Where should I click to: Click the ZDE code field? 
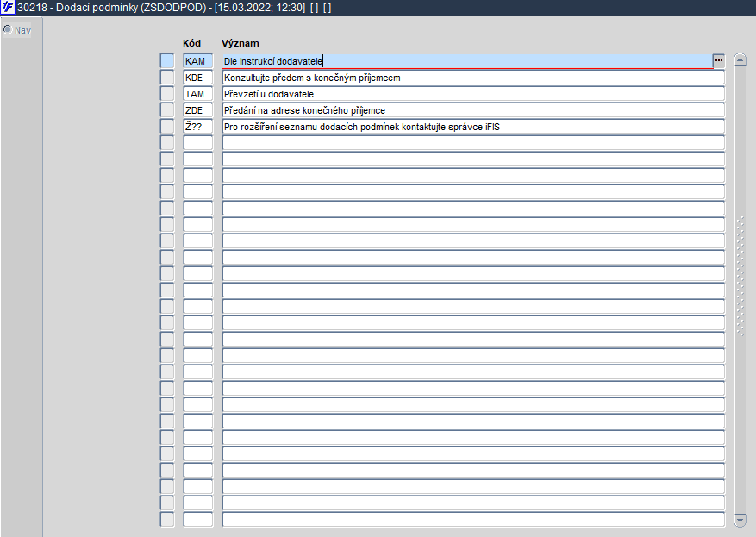(197, 110)
